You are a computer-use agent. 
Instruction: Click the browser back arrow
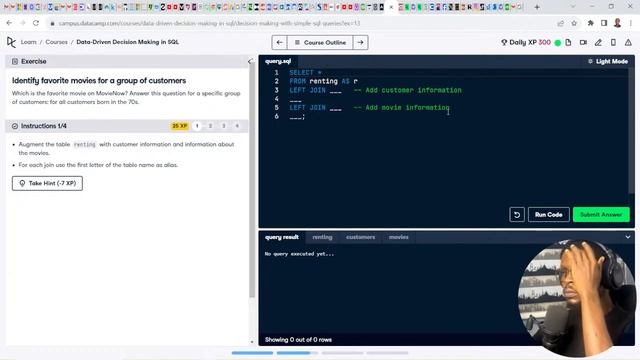[9, 23]
